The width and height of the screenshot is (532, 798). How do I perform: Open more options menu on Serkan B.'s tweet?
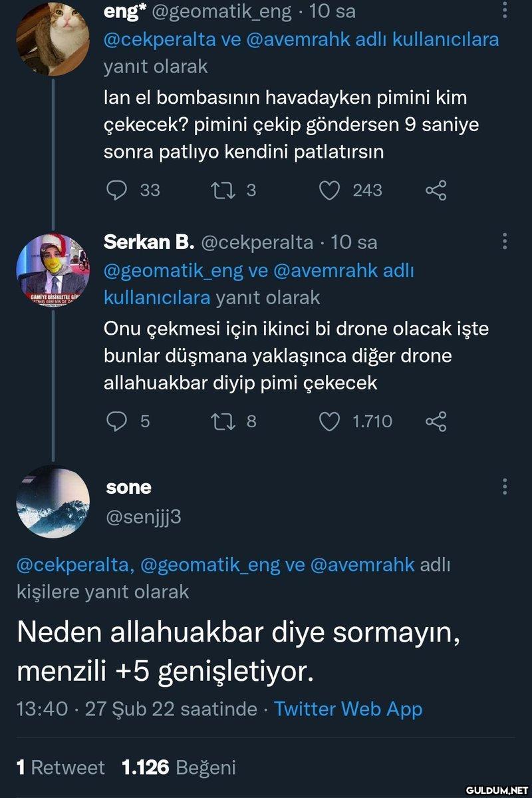tap(505, 242)
